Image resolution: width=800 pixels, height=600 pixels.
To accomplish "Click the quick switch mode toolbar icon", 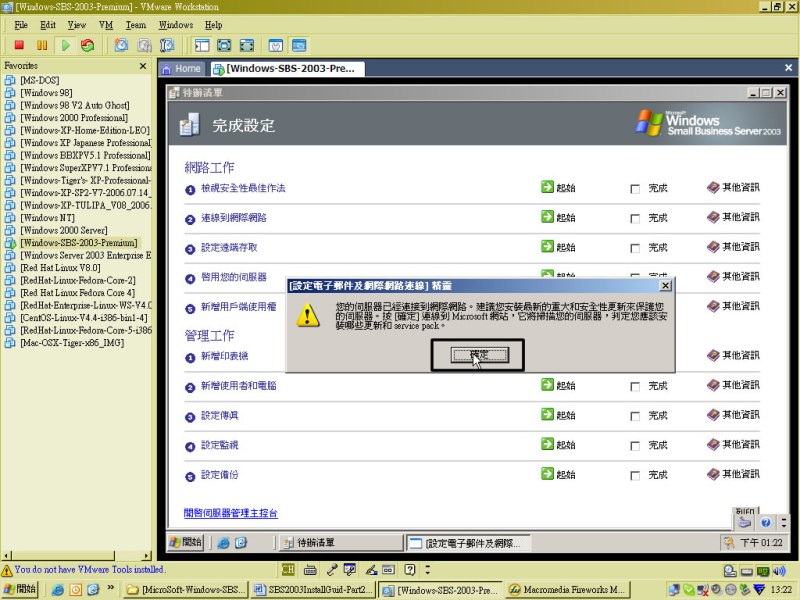I will tap(246, 45).
